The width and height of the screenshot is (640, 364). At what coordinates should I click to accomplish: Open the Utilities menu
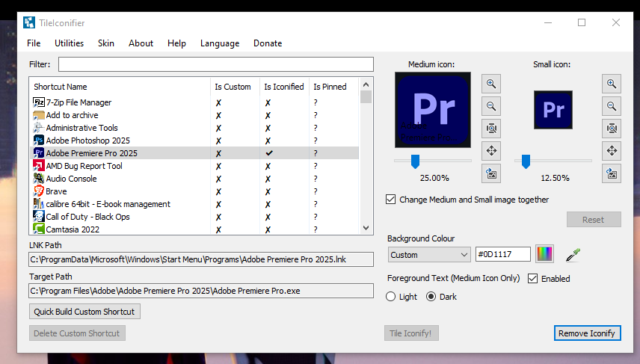tap(69, 43)
